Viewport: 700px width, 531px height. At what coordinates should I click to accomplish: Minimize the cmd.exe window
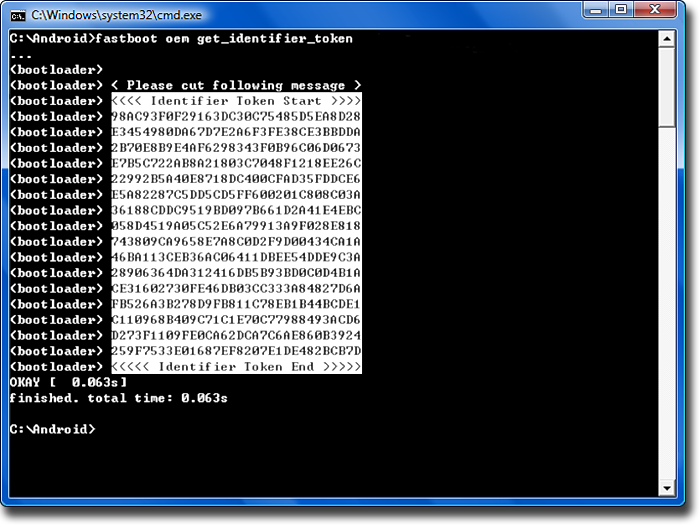[x=594, y=13]
